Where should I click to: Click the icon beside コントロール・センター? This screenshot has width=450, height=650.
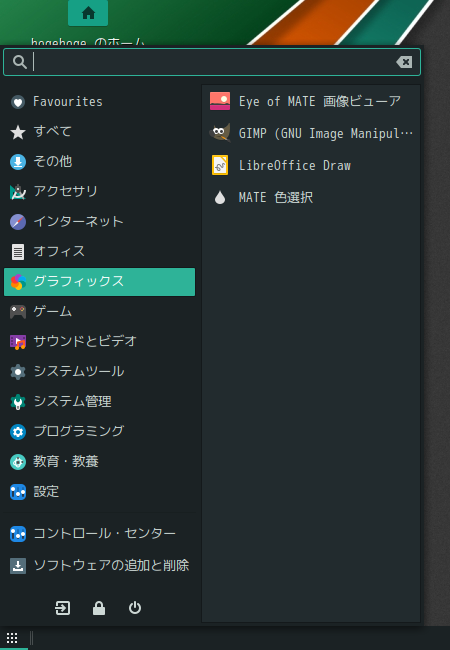[x=18, y=534]
